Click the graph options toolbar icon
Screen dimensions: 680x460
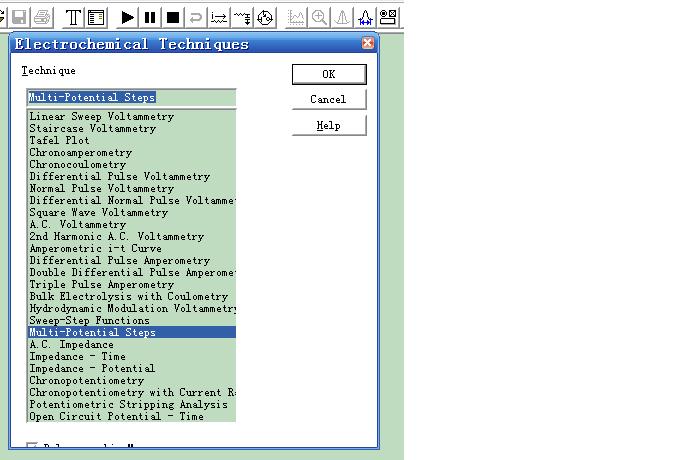coord(388,17)
